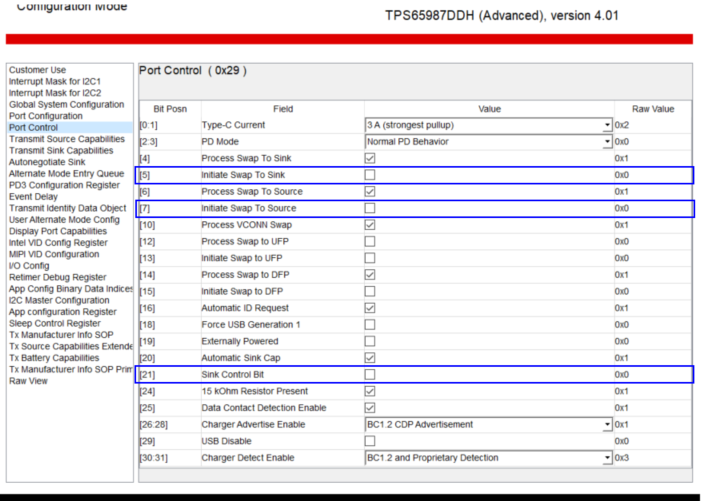Screen dimensions: 701x501
Task: Select Retimer Debug Register
Action: pos(58,278)
